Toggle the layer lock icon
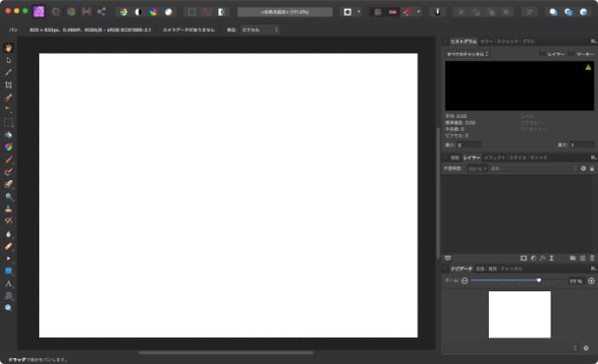The width and height of the screenshot is (598, 364). pos(592,168)
